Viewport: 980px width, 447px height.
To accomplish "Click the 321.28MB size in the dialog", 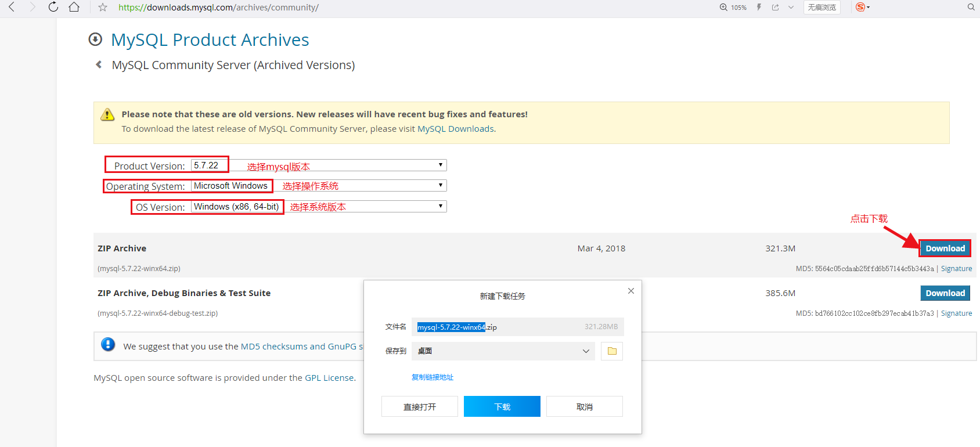I will pyautogui.click(x=601, y=327).
